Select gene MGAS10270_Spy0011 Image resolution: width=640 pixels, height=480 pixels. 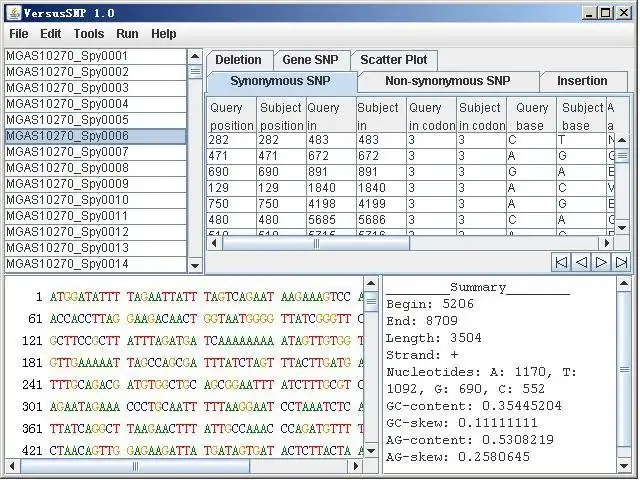tap(96, 216)
